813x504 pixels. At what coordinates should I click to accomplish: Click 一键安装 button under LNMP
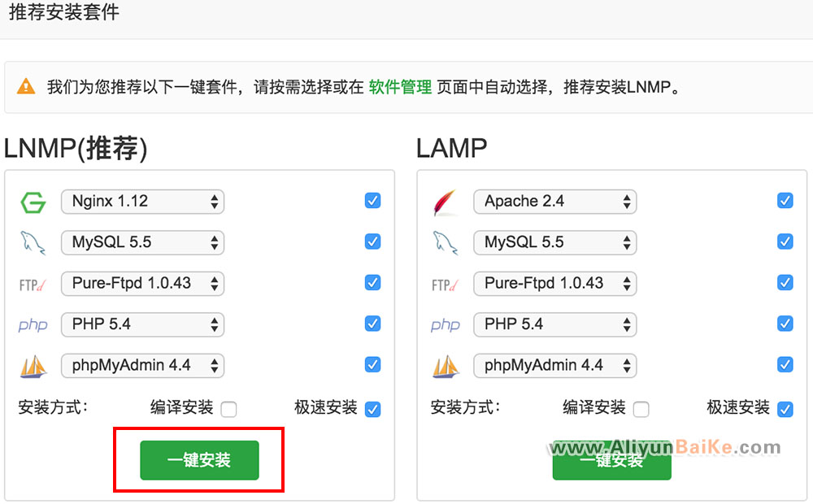(199, 460)
